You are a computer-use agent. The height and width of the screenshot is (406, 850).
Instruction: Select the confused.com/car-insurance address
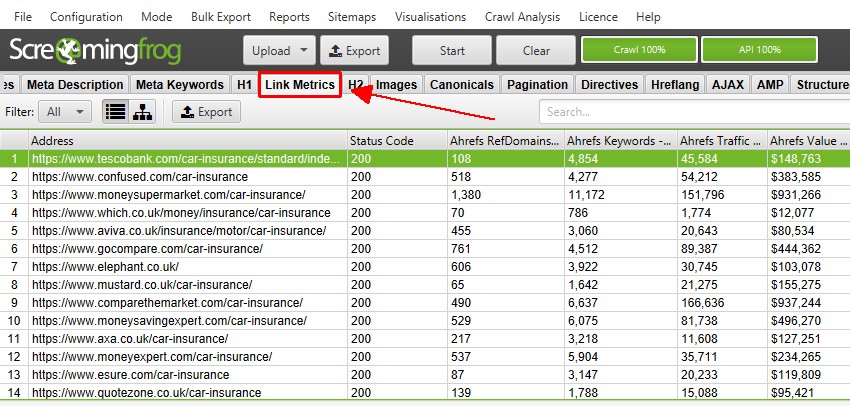(140, 177)
